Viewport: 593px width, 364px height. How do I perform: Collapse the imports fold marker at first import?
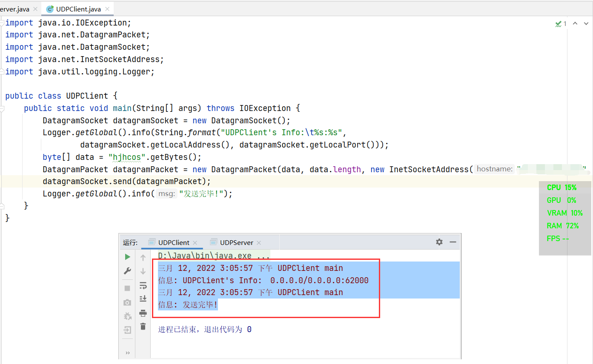2,23
